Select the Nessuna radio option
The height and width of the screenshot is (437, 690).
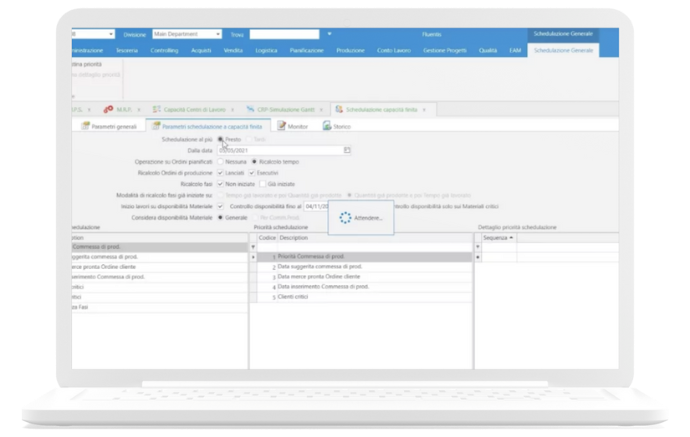[221, 161]
